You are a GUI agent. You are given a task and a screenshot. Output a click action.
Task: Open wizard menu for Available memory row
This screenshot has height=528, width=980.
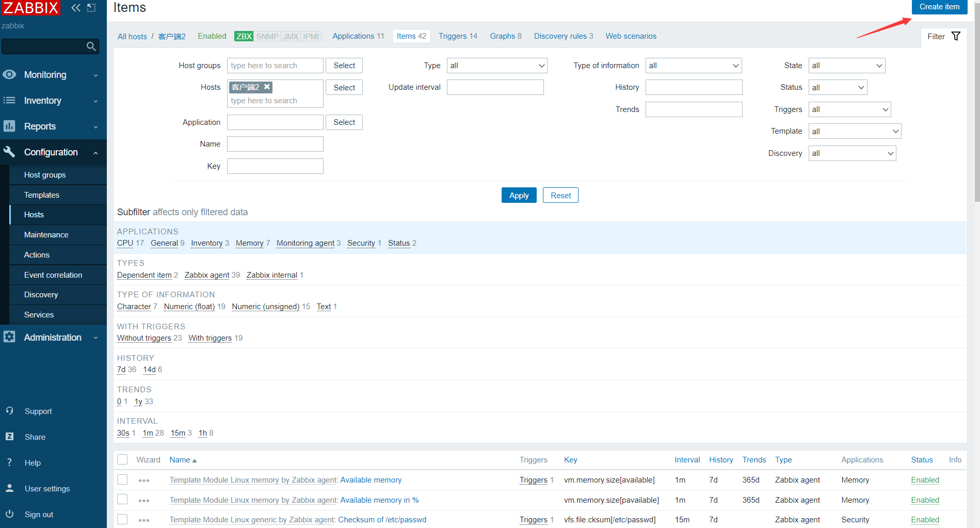[x=144, y=481]
